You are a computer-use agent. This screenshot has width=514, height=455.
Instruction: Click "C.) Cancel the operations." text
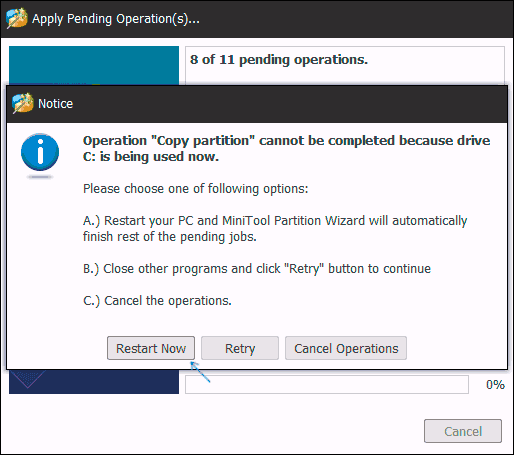157,301
